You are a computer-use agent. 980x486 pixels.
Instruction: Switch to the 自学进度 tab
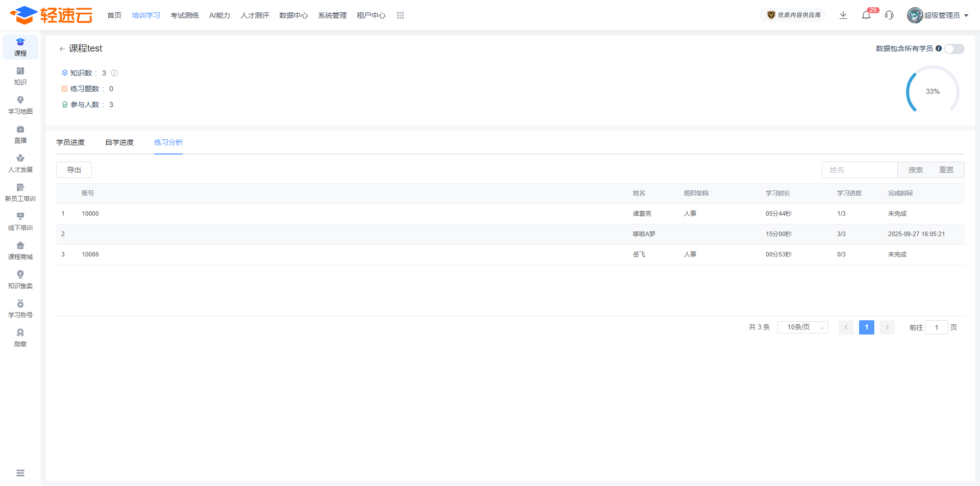click(x=119, y=142)
